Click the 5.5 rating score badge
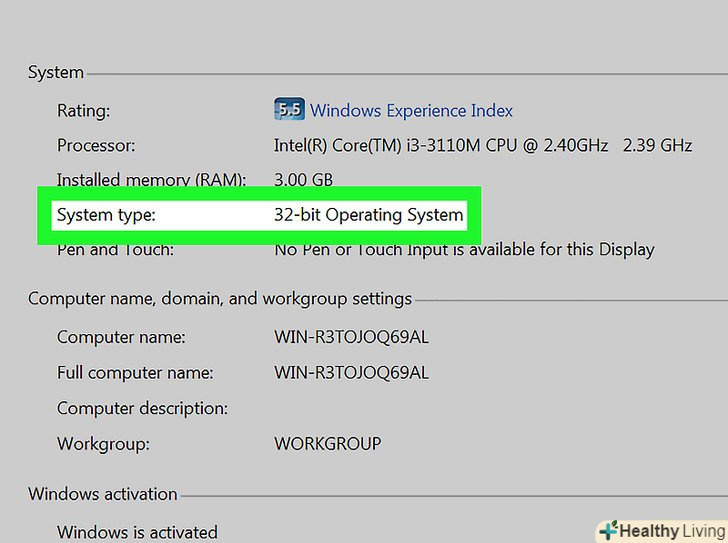The height and width of the screenshot is (543, 728). [289, 110]
